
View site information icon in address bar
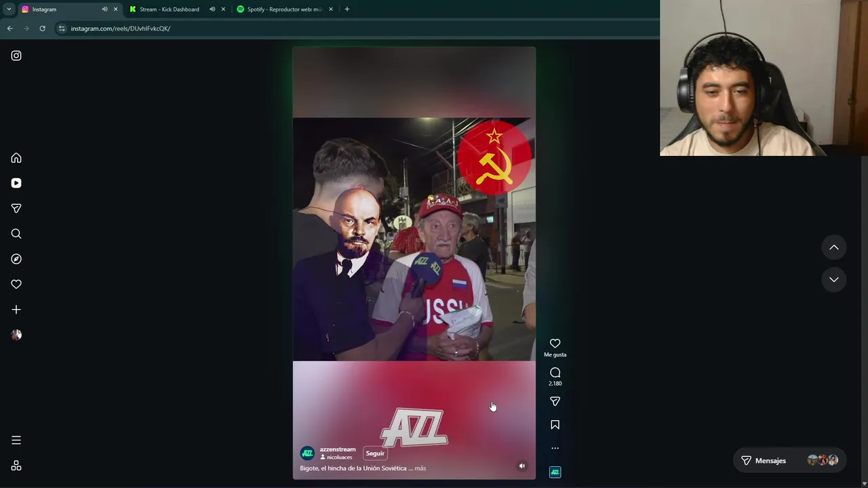pyautogui.click(x=62, y=28)
